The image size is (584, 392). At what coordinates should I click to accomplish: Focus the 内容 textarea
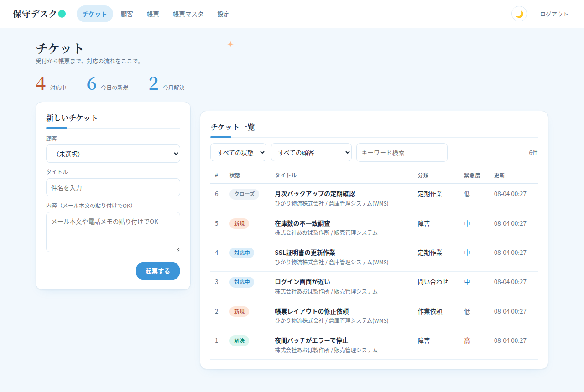[113, 232]
